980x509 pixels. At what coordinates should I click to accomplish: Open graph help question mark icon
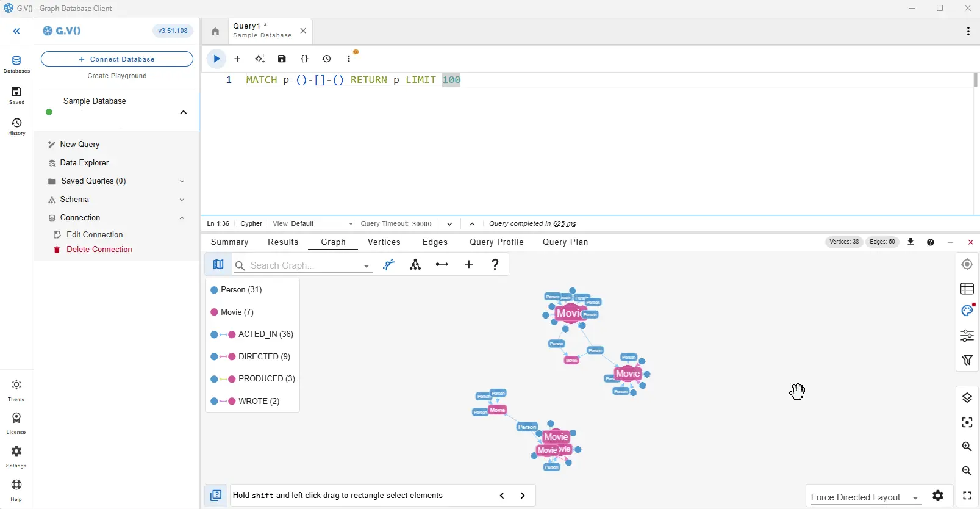click(x=495, y=264)
